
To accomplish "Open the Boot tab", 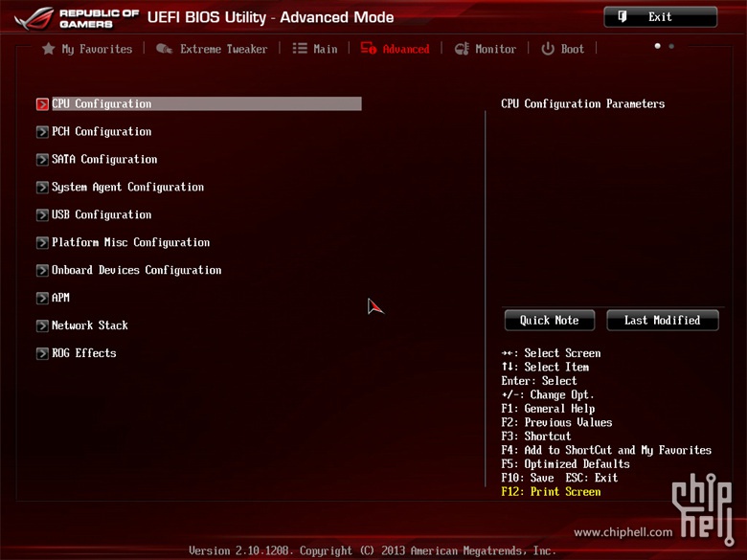I will tap(572, 49).
